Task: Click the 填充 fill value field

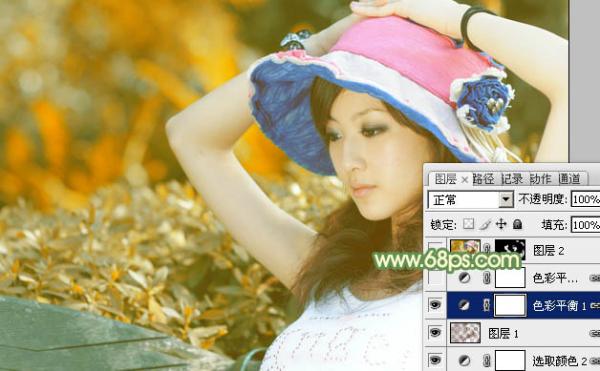Action: click(585, 225)
